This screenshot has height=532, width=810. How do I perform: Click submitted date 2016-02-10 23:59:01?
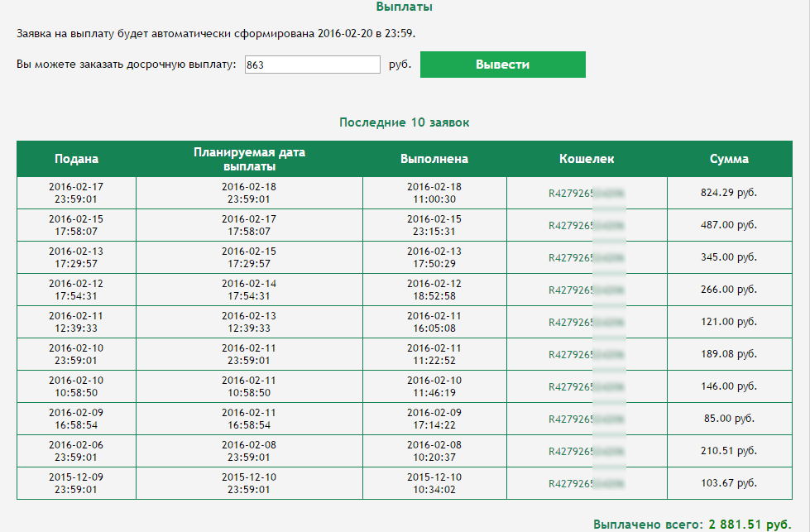pyautogui.click(x=76, y=354)
